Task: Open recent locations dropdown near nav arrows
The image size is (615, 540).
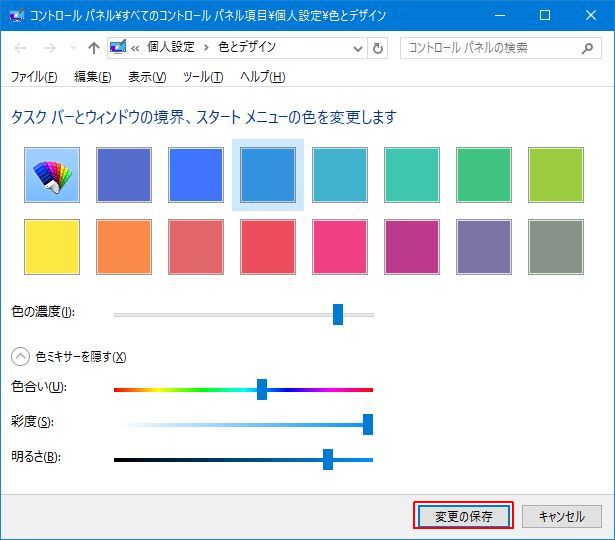Action: (71, 48)
